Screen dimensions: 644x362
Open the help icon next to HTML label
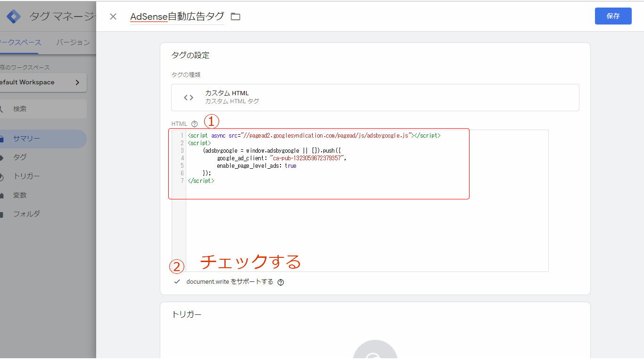[195, 124]
